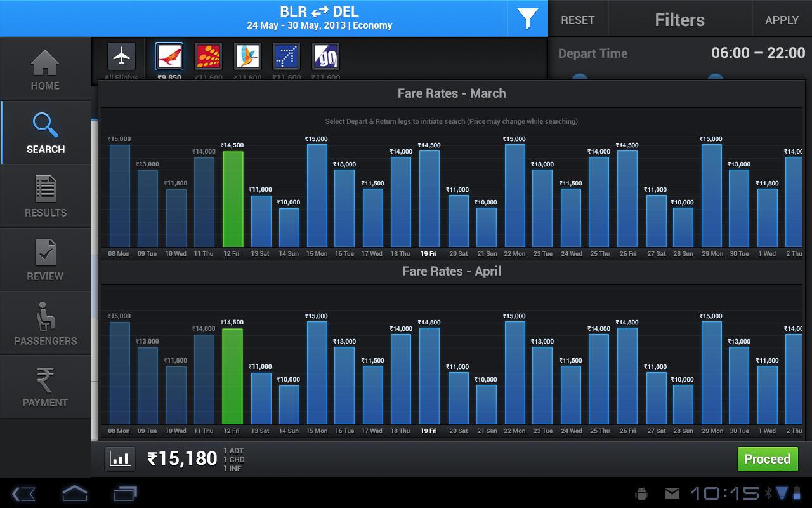The height and width of the screenshot is (508, 812).
Task: Click RESET in the Filters panel
Action: point(577,18)
